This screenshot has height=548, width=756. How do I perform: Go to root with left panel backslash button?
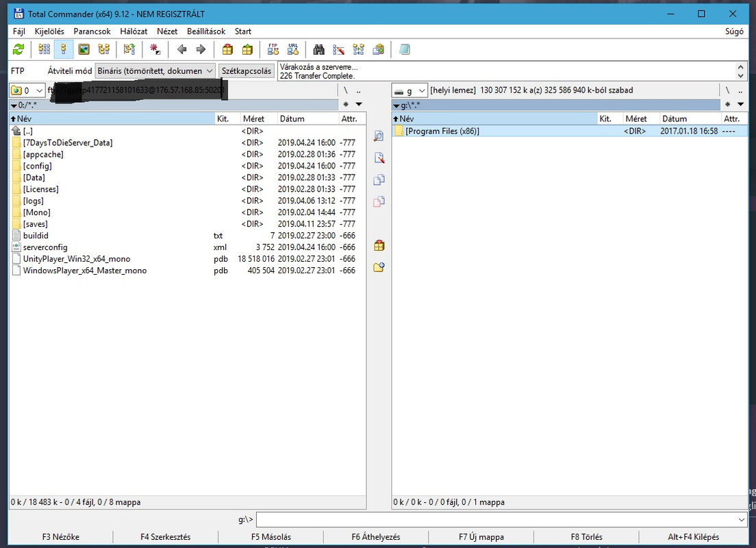(345, 90)
